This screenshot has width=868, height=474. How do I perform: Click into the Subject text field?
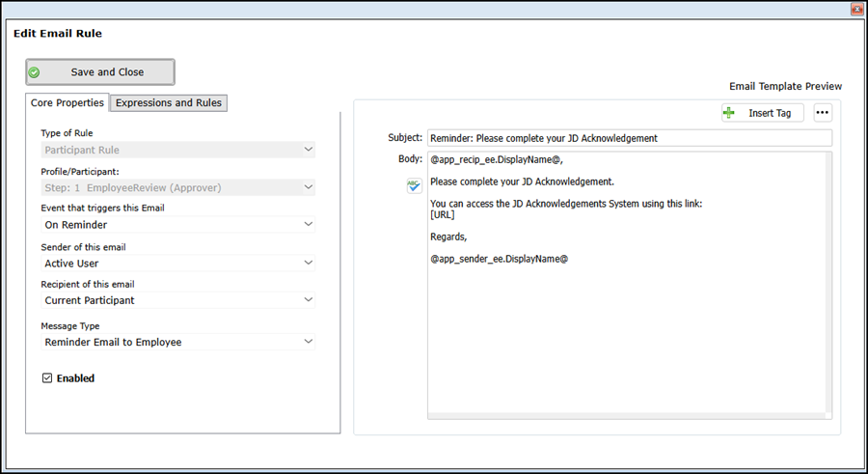click(x=627, y=138)
